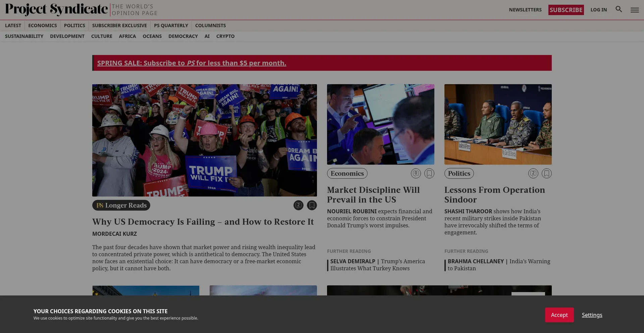644x333 pixels.
Task: Open Culture topic
Action: (102, 36)
